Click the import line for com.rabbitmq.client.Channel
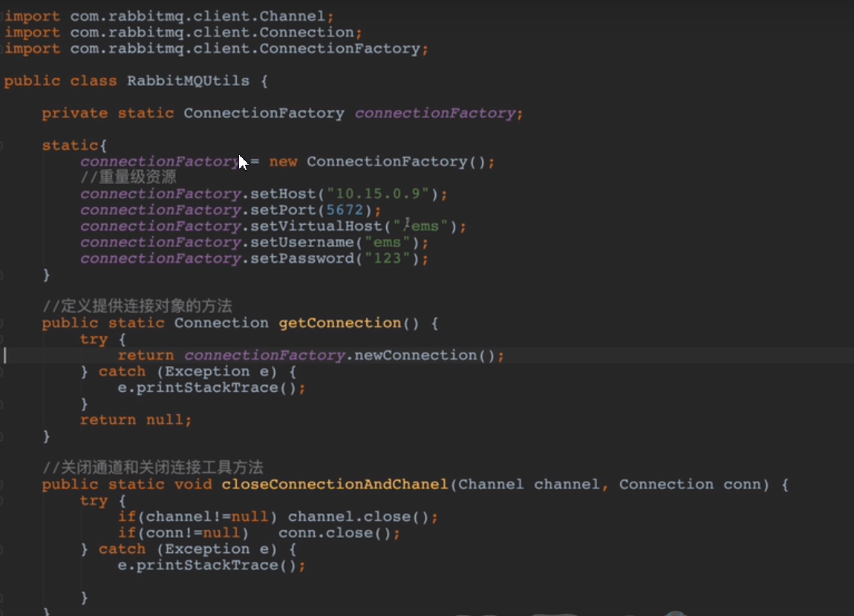 169,16
